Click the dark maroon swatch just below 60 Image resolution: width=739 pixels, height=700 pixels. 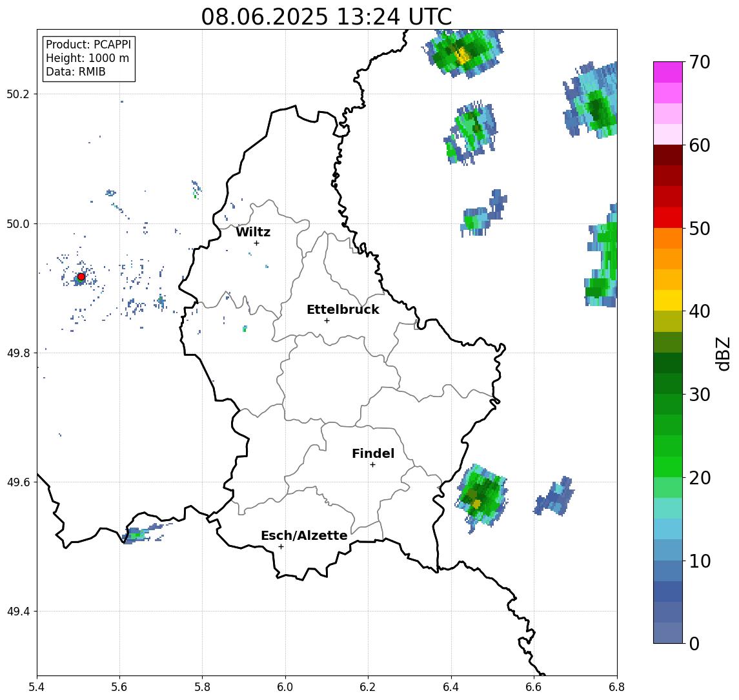click(668, 155)
